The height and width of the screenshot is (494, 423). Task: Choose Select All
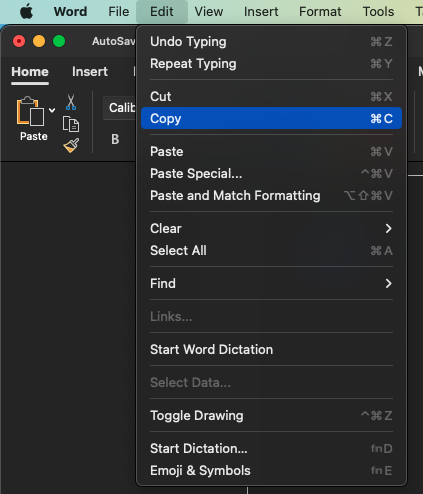[x=271, y=251]
